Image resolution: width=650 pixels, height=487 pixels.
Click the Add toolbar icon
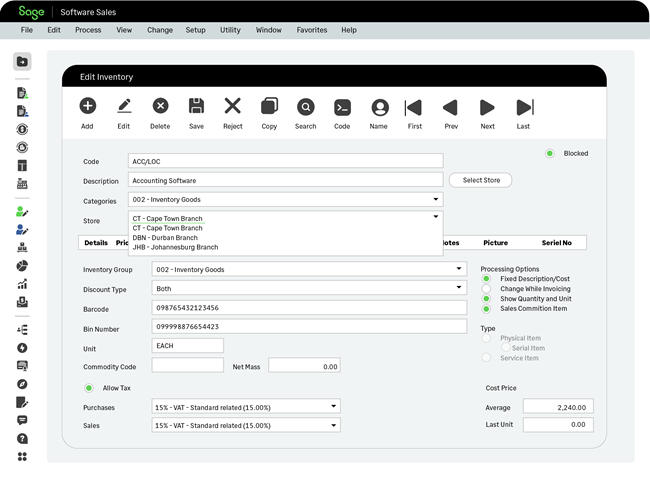pos(87,107)
